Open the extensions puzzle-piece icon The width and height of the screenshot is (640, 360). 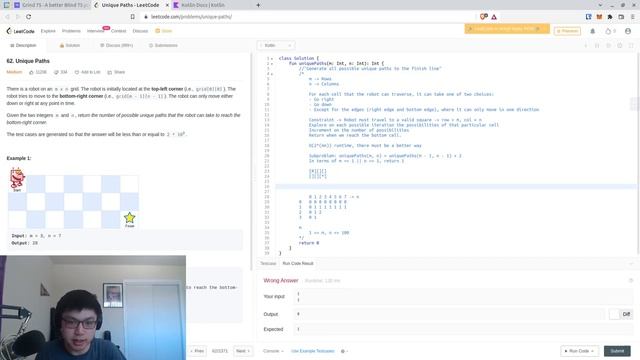(x=610, y=17)
